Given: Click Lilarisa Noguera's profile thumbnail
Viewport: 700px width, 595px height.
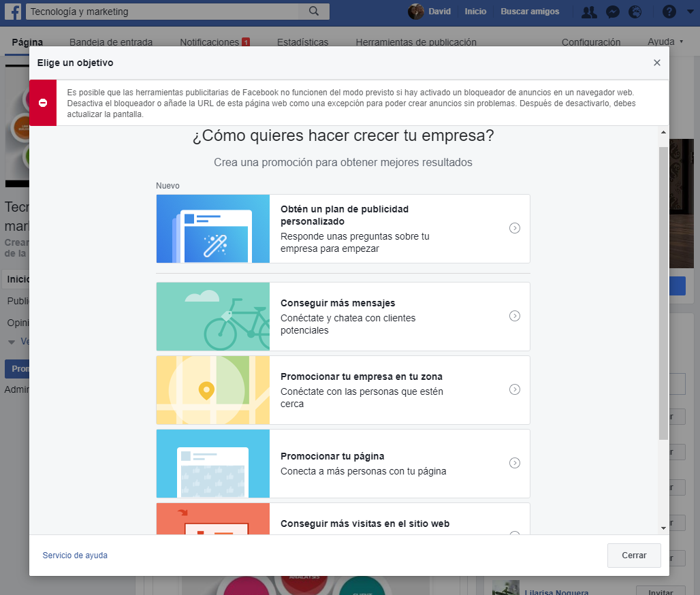Looking at the screenshot, I should coord(505,588).
